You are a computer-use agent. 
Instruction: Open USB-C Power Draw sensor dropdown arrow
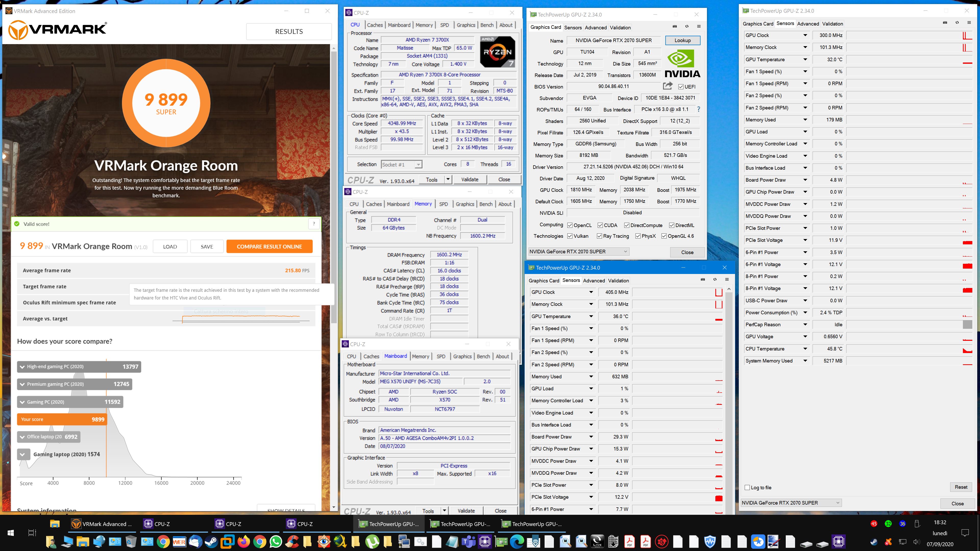tap(805, 300)
